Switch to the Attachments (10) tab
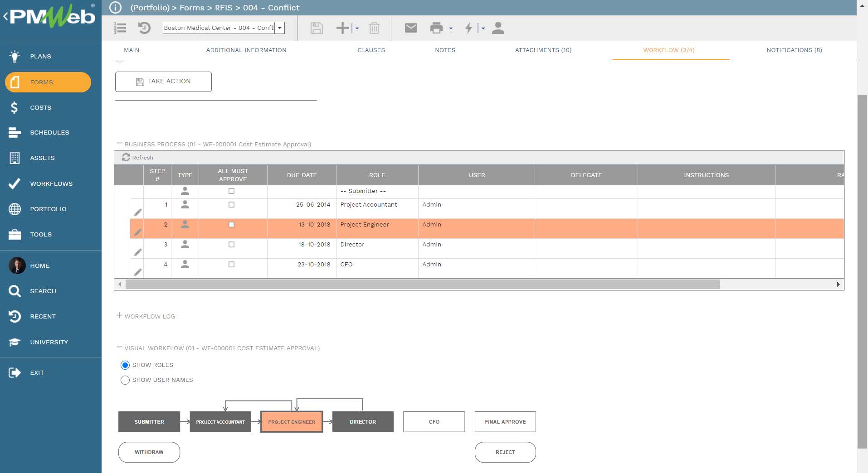868x473 pixels. tap(543, 50)
